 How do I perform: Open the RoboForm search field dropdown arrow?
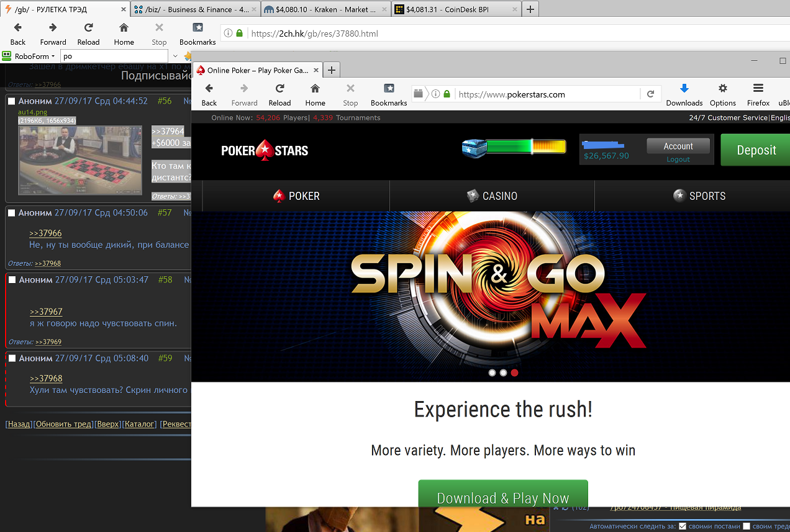tap(174, 56)
